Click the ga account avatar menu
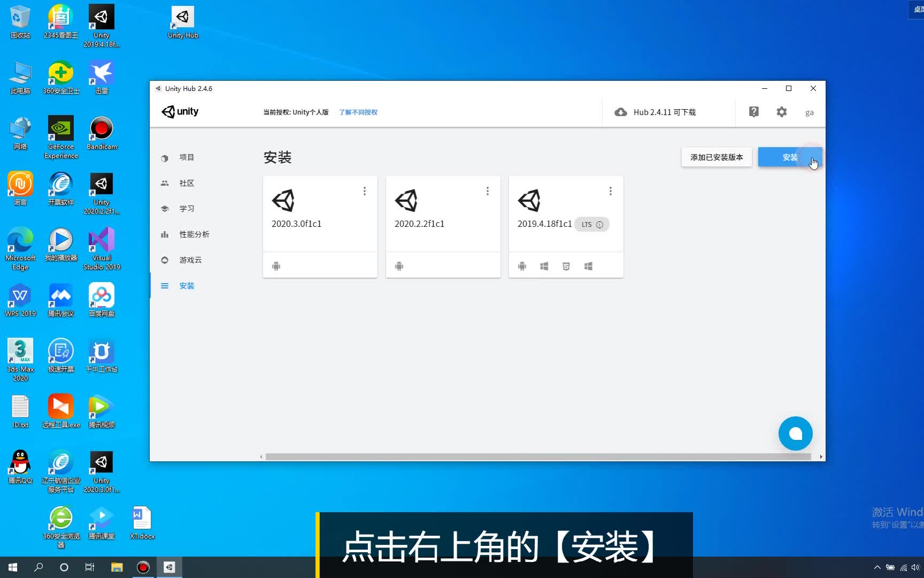This screenshot has height=578, width=924. click(x=809, y=112)
